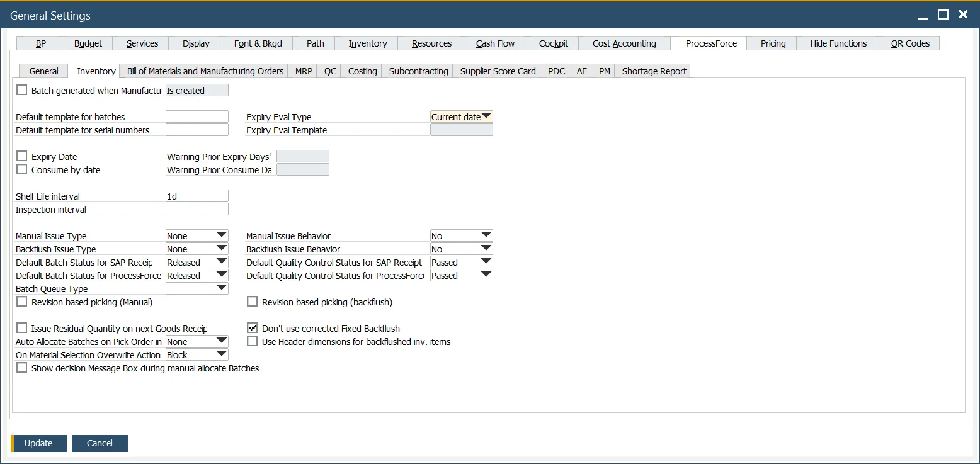Close the General Settings window
Screen dimensions: 980x464
tap(963, 15)
